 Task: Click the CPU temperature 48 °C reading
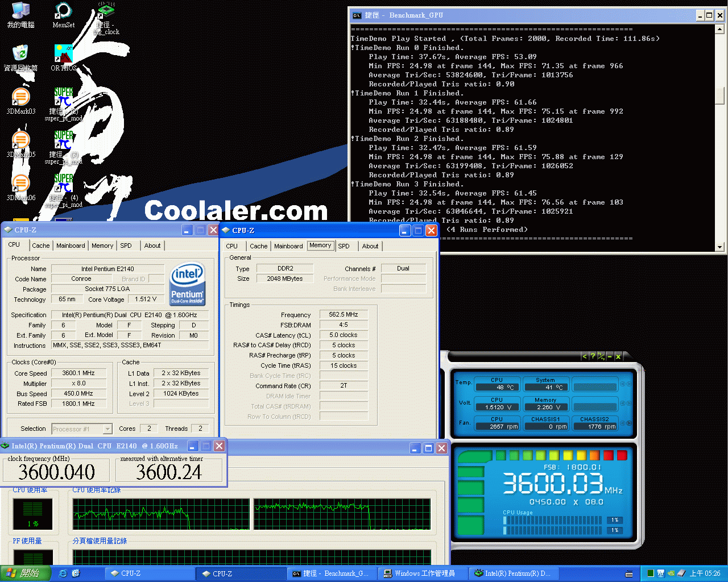pos(497,387)
